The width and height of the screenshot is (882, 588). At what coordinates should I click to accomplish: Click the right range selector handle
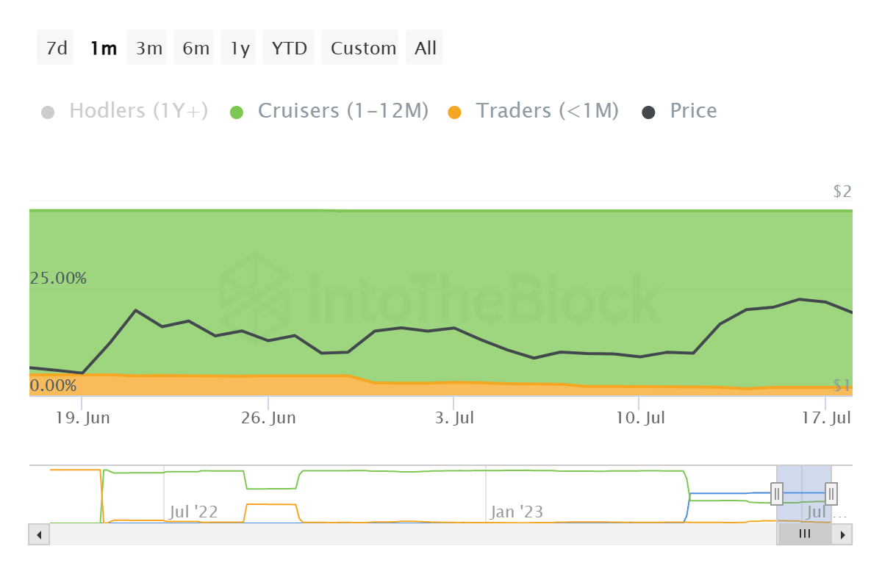click(x=830, y=493)
